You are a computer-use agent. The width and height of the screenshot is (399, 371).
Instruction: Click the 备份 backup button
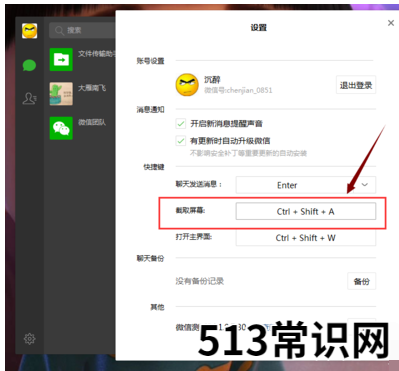tap(361, 282)
